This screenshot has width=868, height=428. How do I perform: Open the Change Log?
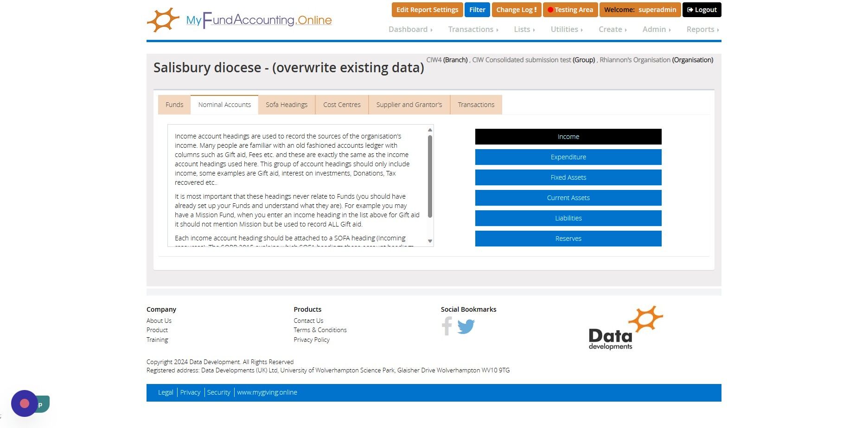(x=516, y=10)
